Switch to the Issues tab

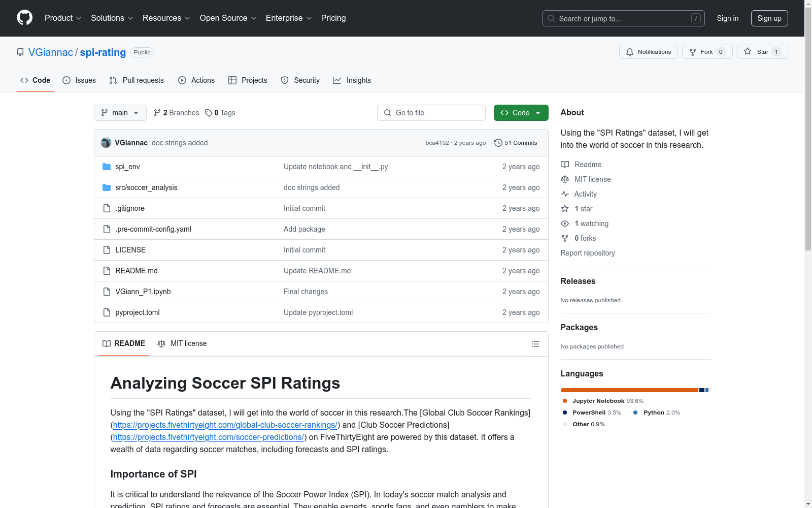pyautogui.click(x=79, y=80)
